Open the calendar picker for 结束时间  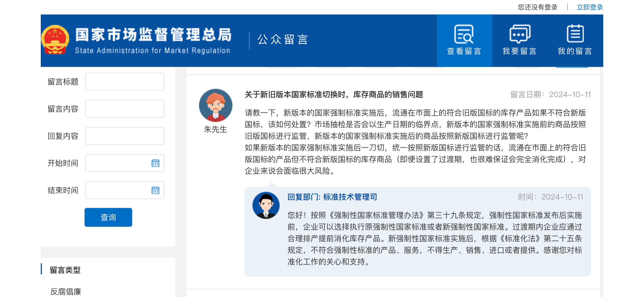pos(155,190)
